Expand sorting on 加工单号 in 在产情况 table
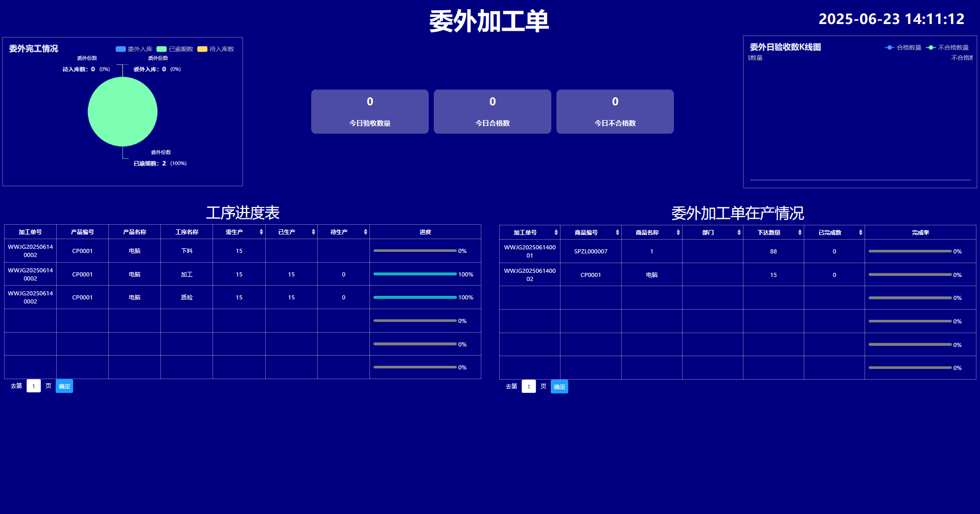The image size is (980, 514). (556, 232)
